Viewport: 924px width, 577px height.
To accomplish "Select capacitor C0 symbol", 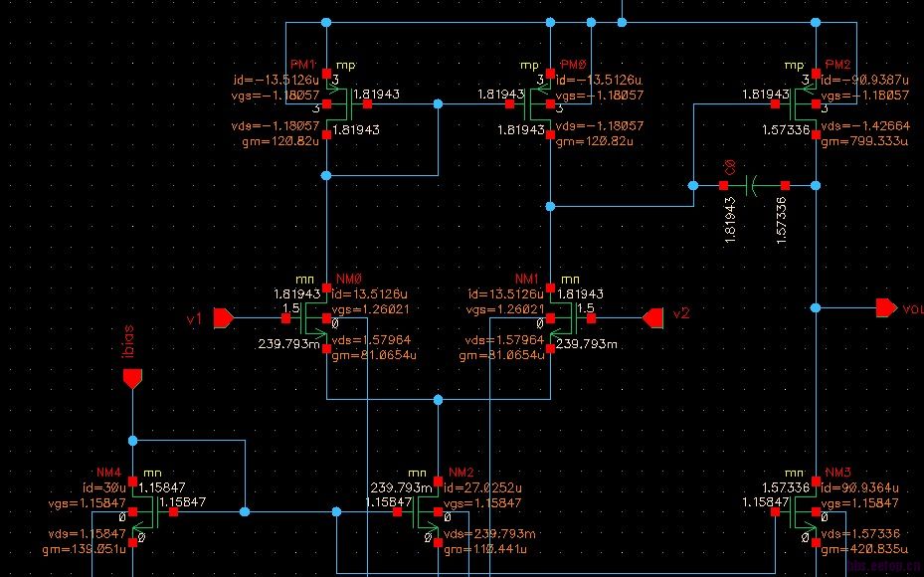I will 754,186.
